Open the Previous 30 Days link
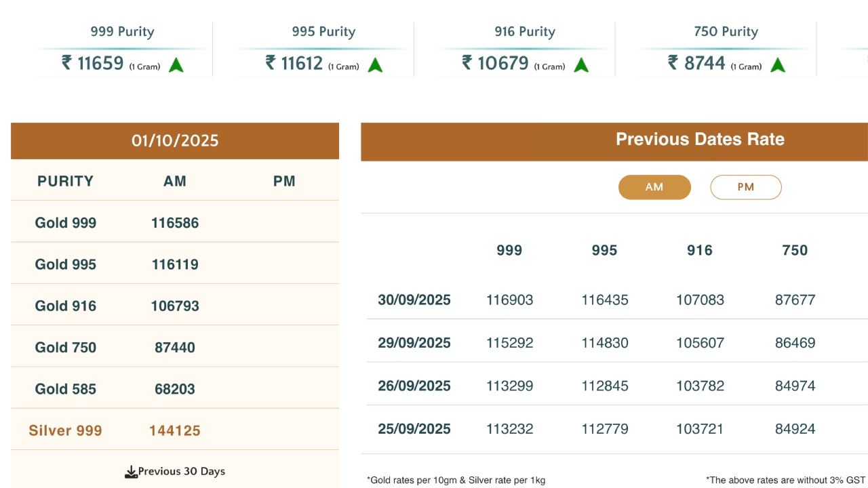The width and height of the screenshot is (868, 488). (x=181, y=472)
